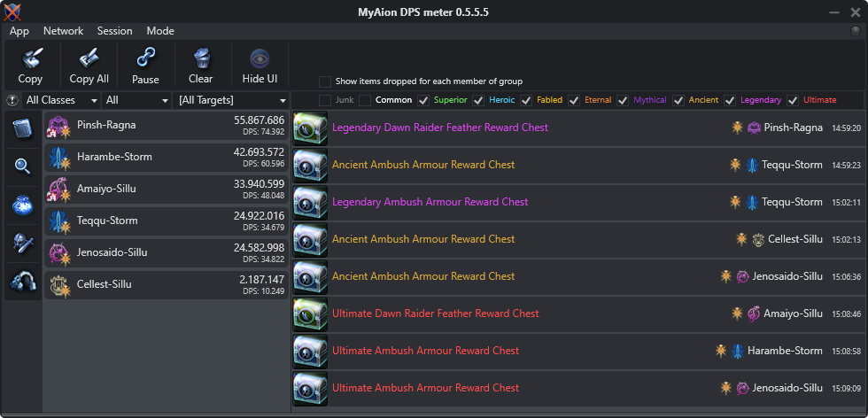This screenshot has width=868, height=418.
Task: Click the Legendary Ambush Armour chest icon
Action: pyautogui.click(x=310, y=203)
